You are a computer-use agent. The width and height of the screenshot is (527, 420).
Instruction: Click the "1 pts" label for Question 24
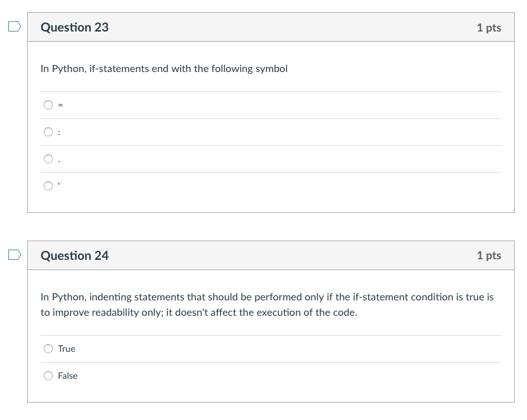tap(488, 255)
